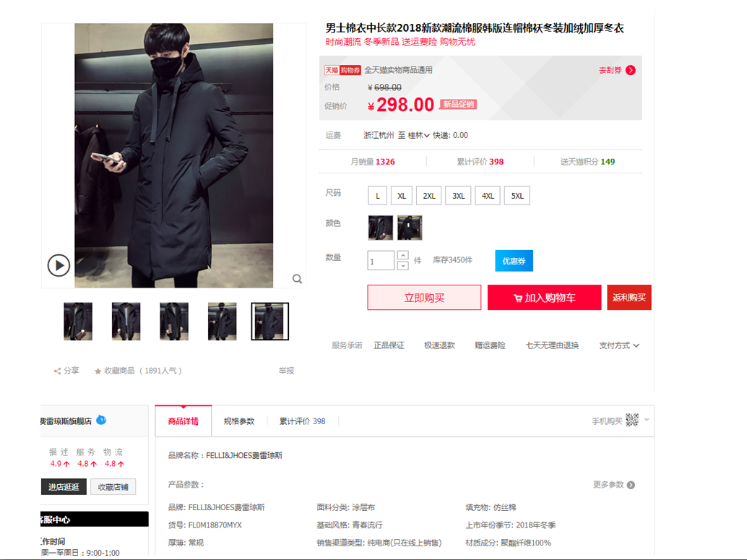Screen dimensions: 747x560
Task: Play the product video
Action: (x=59, y=265)
